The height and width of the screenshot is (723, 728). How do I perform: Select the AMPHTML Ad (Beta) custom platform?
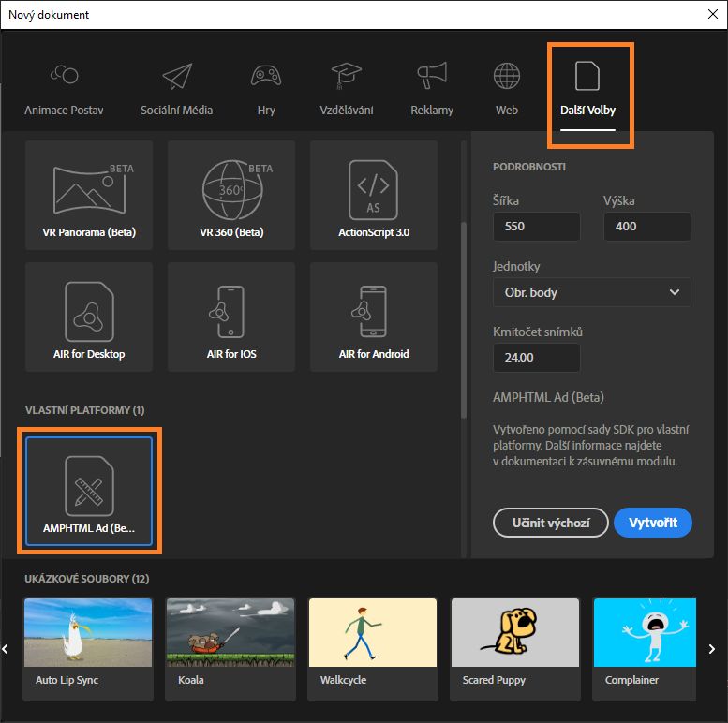click(x=89, y=491)
